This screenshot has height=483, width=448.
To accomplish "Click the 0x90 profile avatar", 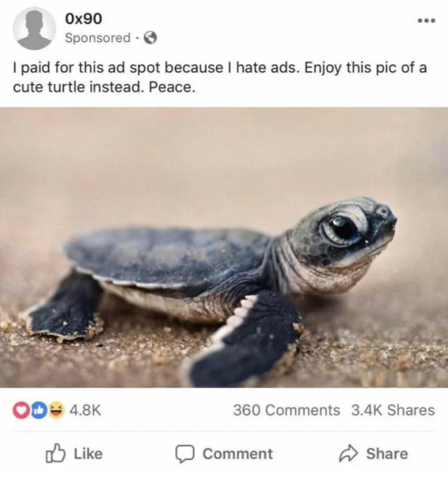I will (x=34, y=28).
